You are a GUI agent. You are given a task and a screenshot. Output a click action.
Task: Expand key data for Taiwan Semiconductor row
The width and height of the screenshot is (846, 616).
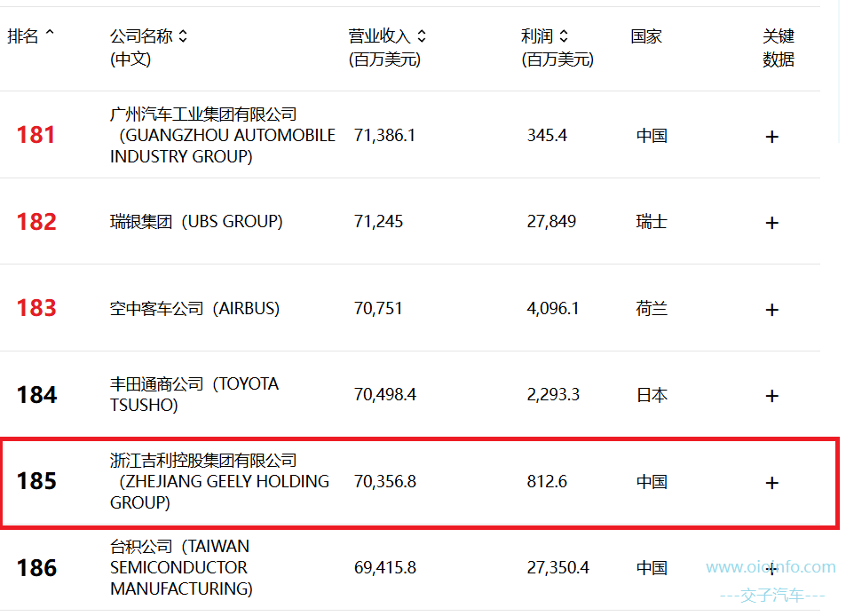tap(771, 569)
